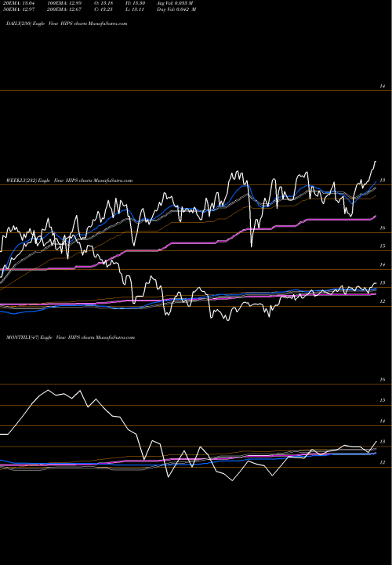Viewport: 392px width, 565px height.
Task: Click the 15 price label in monthly chart
Action: pyautogui.click(x=383, y=400)
